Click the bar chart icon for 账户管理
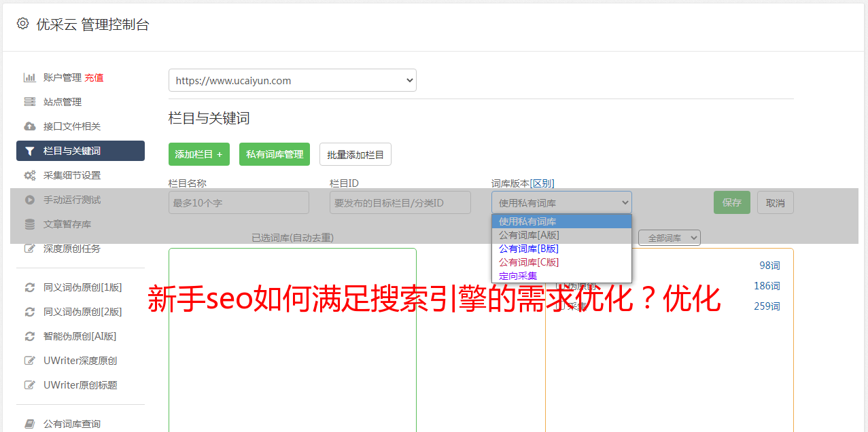This screenshot has width=868, height=432. click(x=30, y=77)
